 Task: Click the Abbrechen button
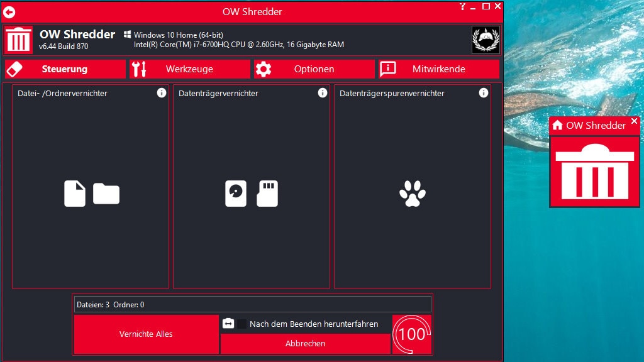[x=306, y=344]
